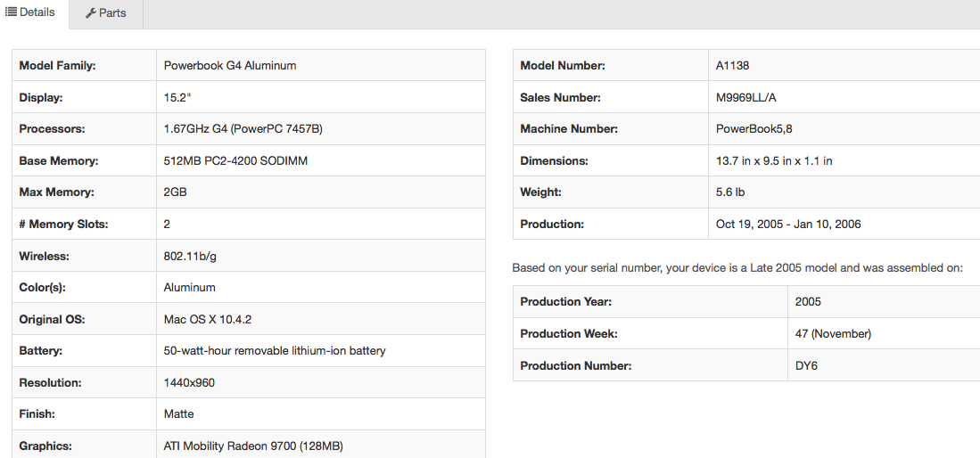Click the Production Year label

coord(565,301)
